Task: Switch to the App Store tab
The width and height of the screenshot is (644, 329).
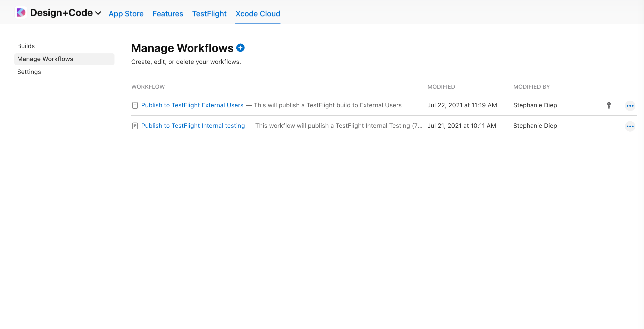Action: point(126,14)
